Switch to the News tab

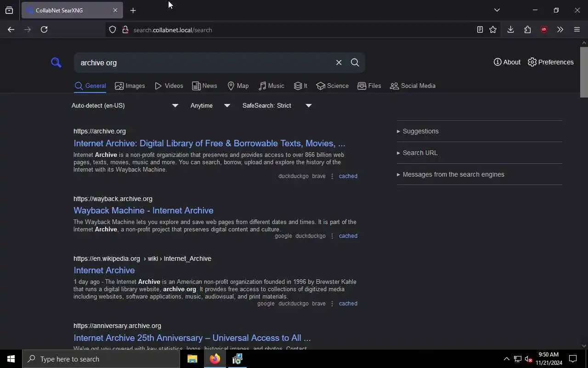click(x=204, y=86)
